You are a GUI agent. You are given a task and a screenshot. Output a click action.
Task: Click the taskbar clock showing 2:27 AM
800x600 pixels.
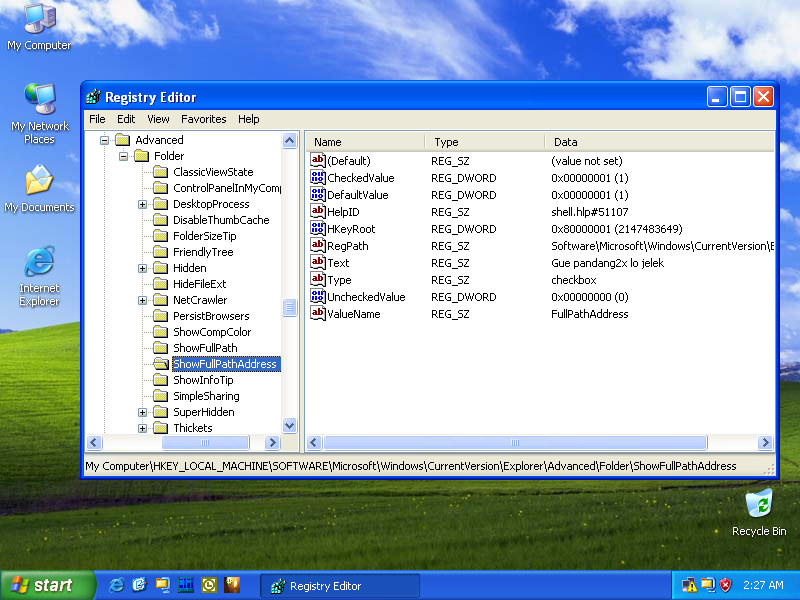click(x=763, y=585)
